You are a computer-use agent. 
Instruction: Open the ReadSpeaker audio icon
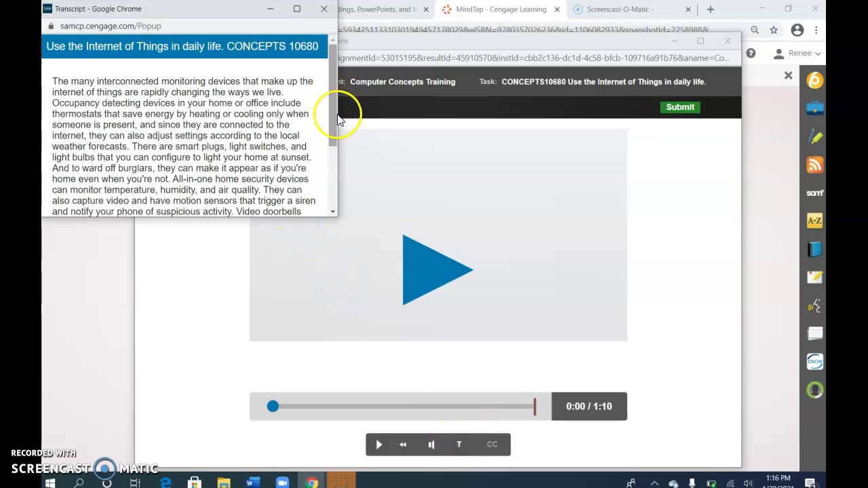click(814, 306)
